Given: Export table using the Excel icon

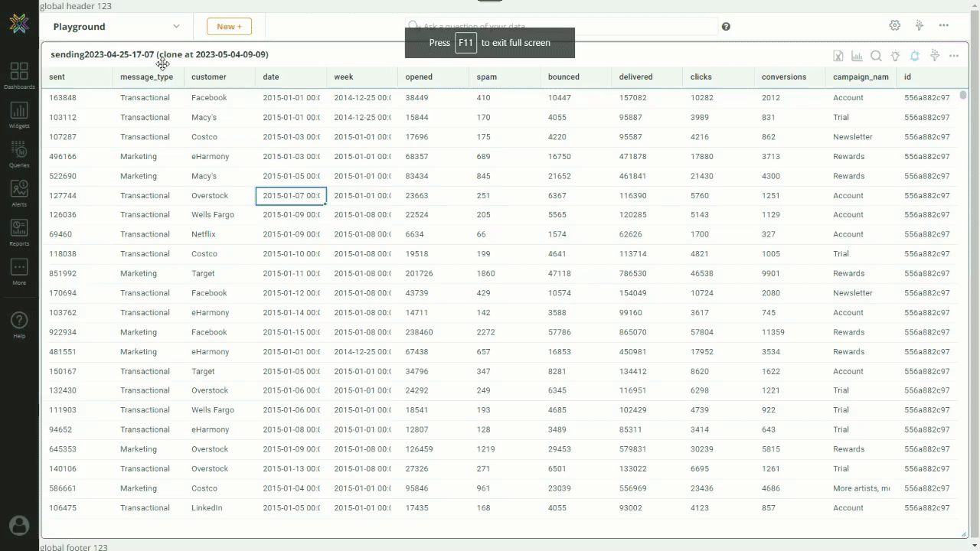Looking at the screenshot, I should point(838,56).
